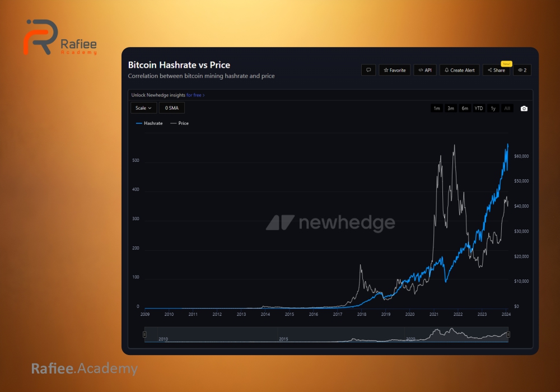Click the right navigator range handle

click(508, 334)
